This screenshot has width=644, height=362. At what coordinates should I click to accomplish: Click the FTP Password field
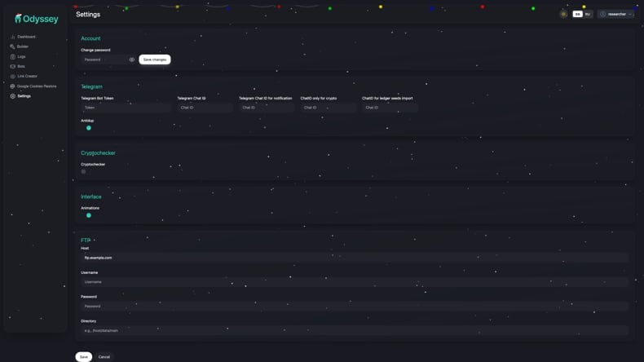(355, 306)
